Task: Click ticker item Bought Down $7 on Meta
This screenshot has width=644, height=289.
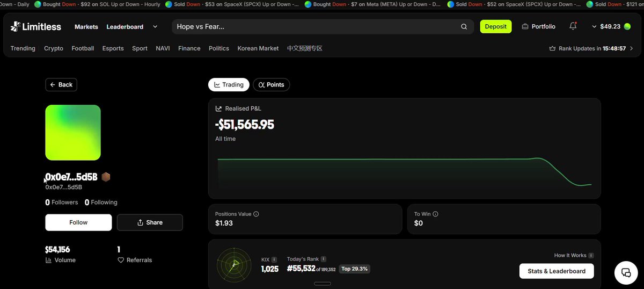Action: coord(373,4)
